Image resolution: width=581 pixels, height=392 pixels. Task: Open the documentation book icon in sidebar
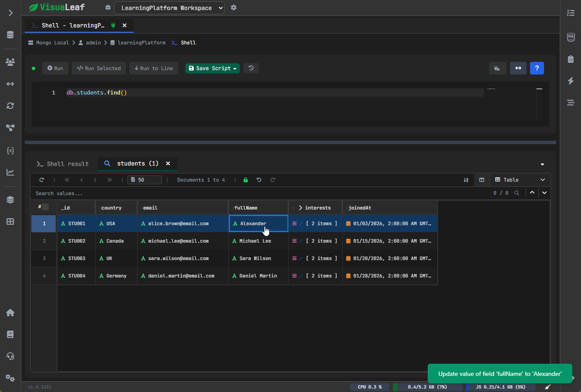pyautogui.click(x=10, y=334)
